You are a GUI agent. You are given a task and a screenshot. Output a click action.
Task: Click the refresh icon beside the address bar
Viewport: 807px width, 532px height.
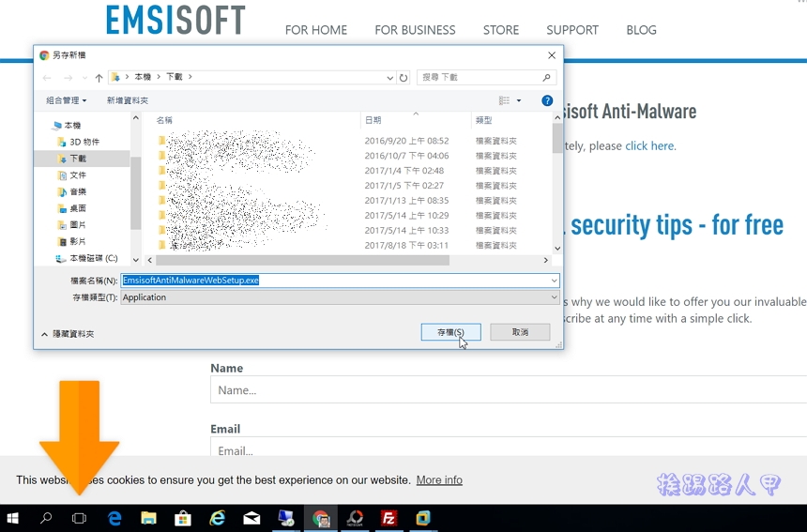click(x=403, y=78)
